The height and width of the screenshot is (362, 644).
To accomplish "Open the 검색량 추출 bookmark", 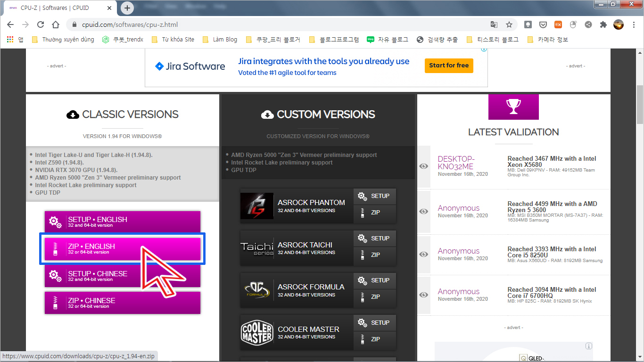I will (x=437, y=40).
